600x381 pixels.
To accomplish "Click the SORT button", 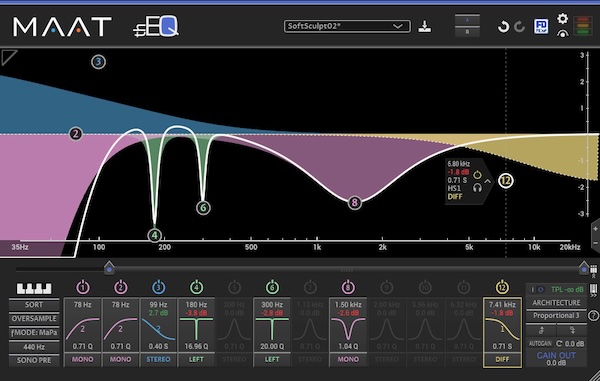I will (x=34, y=305).
